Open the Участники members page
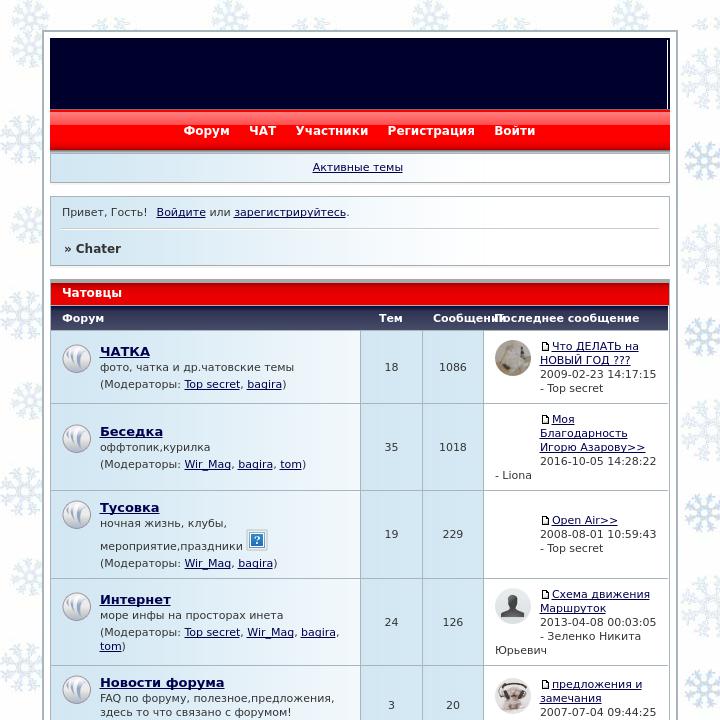The image size is (720, 720). click(332, 131)
